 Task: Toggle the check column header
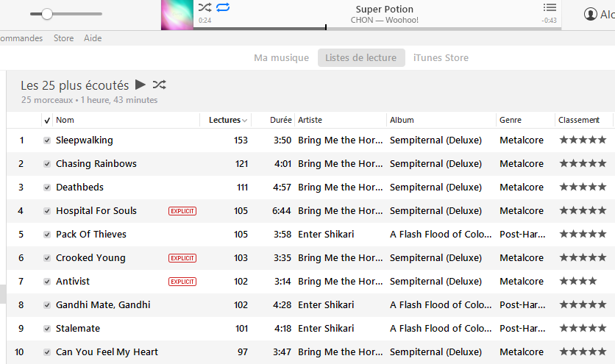tap(47, 120)
